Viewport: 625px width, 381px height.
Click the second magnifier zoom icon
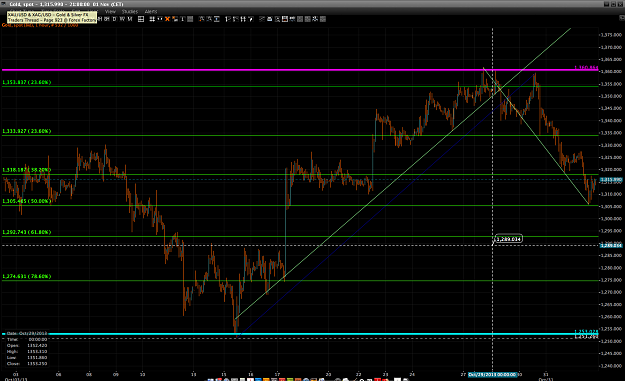pyautogui.click(x=209, y=19)
